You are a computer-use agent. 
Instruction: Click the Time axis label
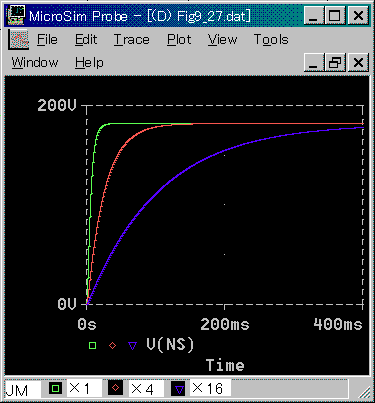[x=225, y=365]
